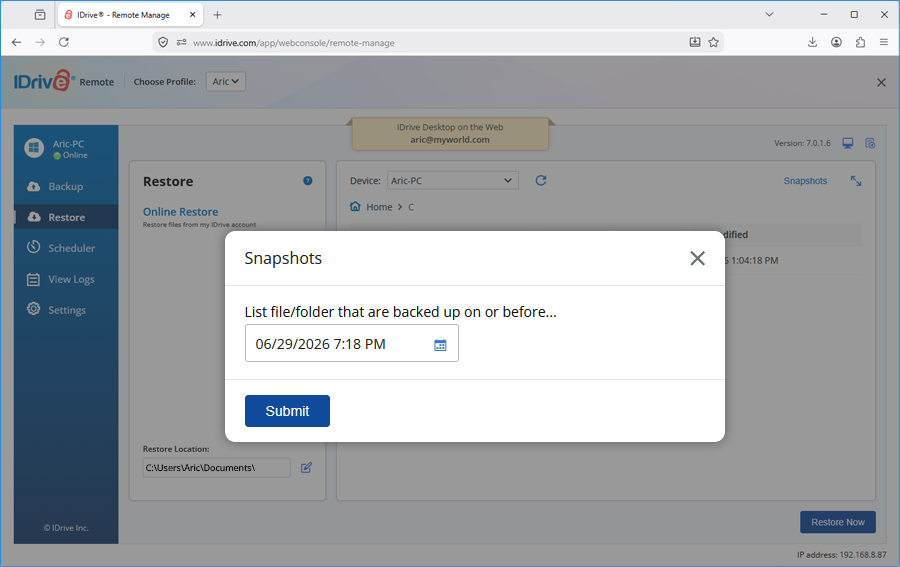Click the Scheduler clock icon
This screenshot has height=567, width=900.
pyautogui.click(x=34, y=247)
